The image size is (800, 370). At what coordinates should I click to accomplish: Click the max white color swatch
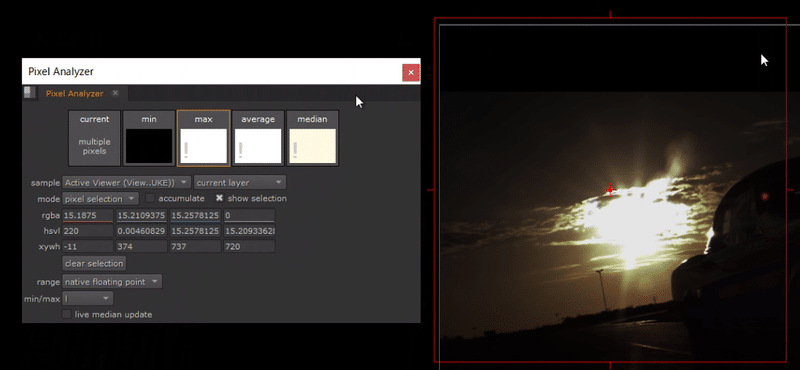coord(204,146)
